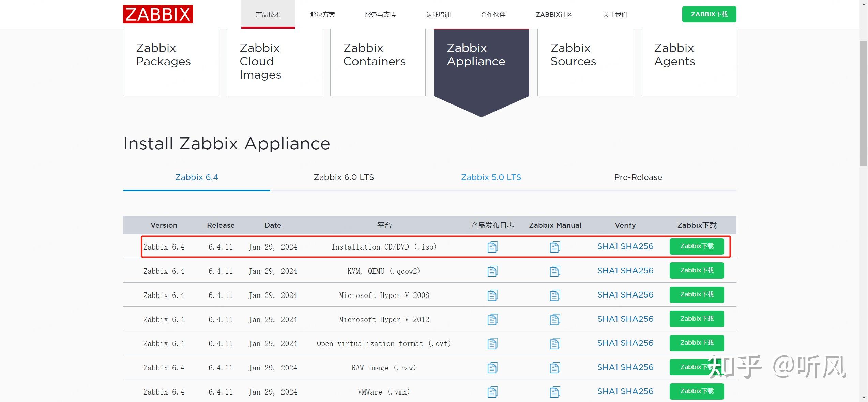
Task: Open SHA1 SHA256 verify link for Installation CD/DVD
Action: tap(625, 246)
